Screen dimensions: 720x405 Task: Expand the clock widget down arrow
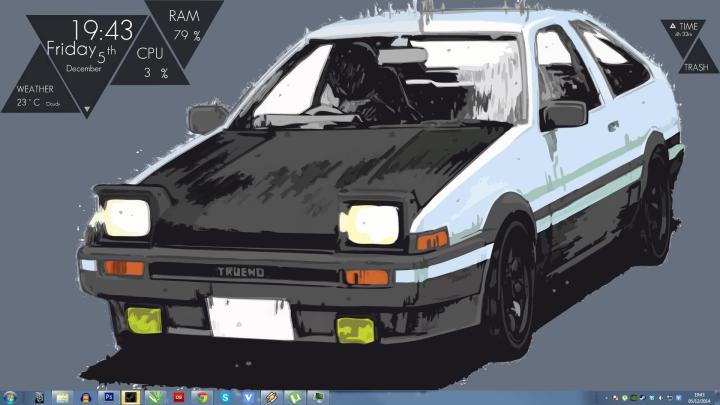pyautogui.click(x=86, y=110)
